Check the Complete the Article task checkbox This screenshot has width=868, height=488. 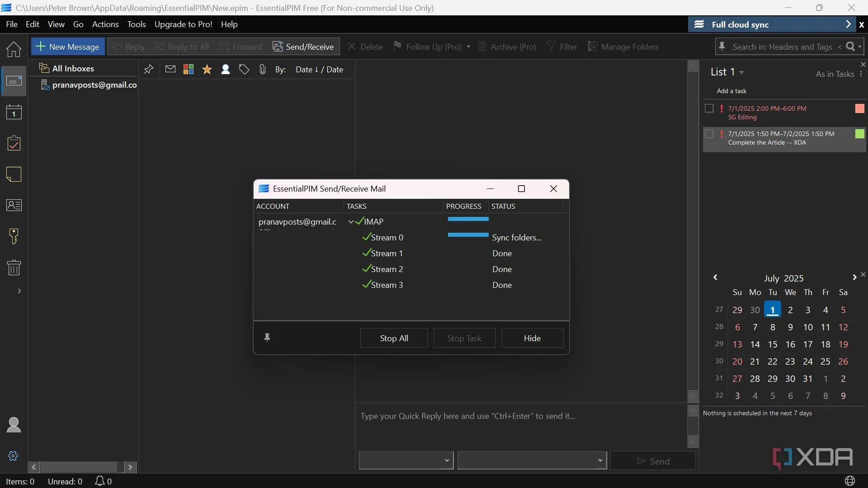coord(709,134)
